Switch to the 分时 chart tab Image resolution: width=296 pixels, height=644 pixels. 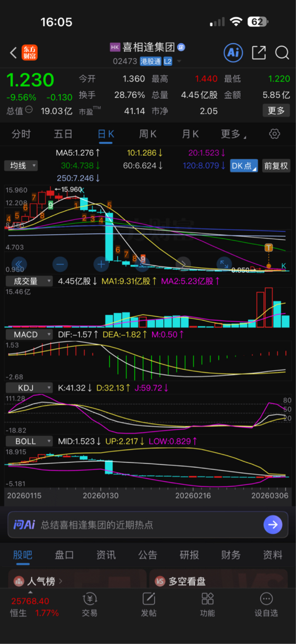point(21,134)
